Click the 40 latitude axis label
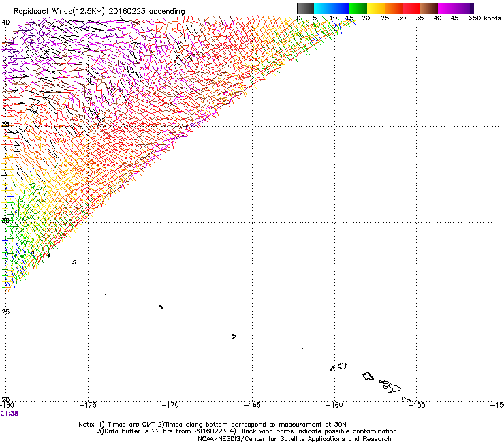 [x=5, y=22]
